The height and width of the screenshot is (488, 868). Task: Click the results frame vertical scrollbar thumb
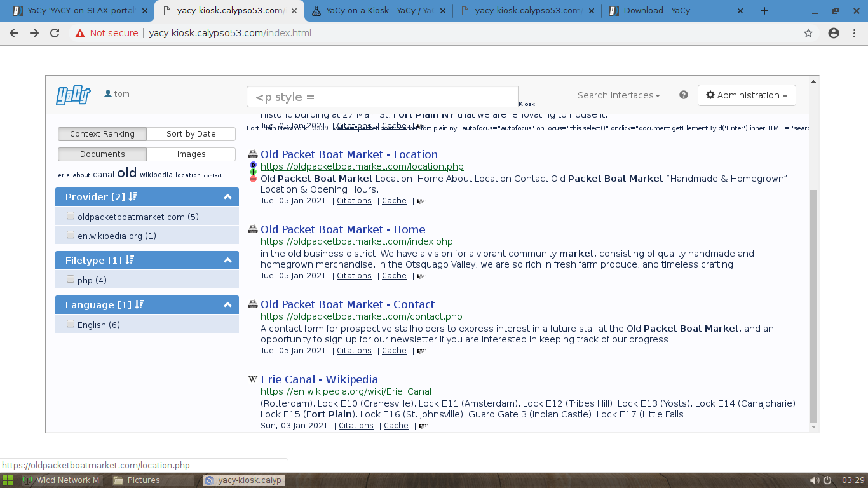pos(813,306)
